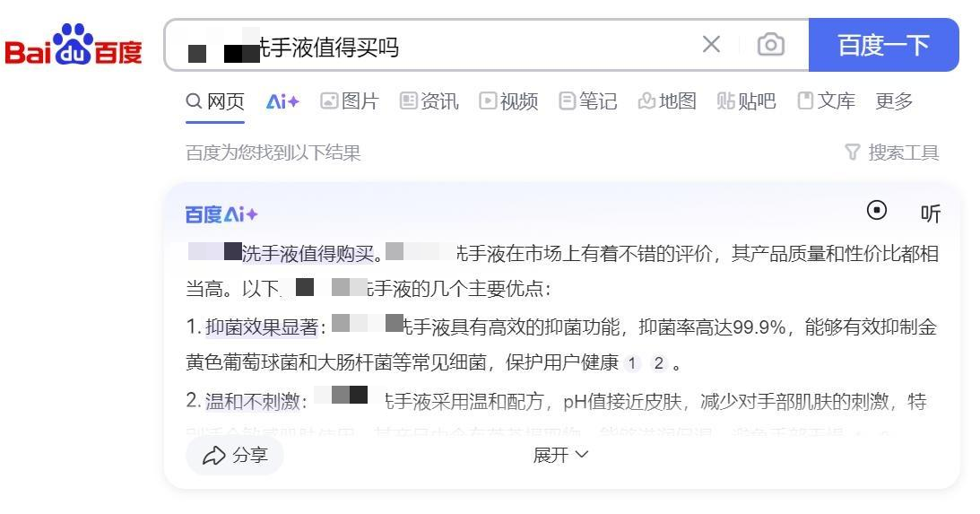The height and width of the screenshot is (514, 980).
Task: Open the 视频 video tab
Action: tap(508, 101)
